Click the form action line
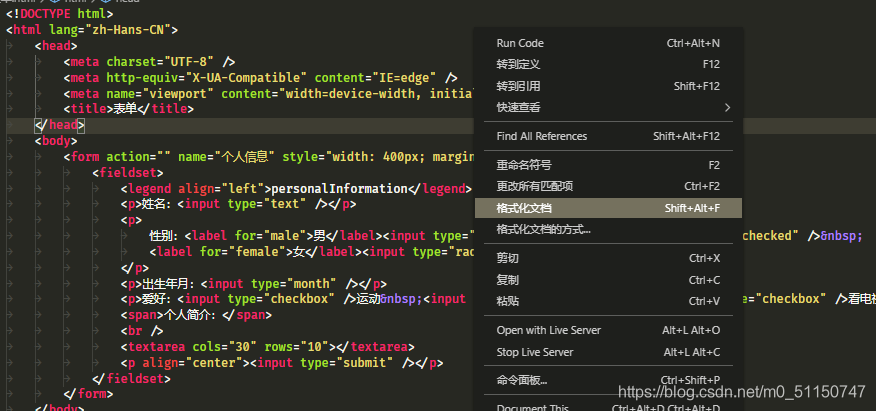The width and height of the screenshot is (876, 411). (268, 157)
